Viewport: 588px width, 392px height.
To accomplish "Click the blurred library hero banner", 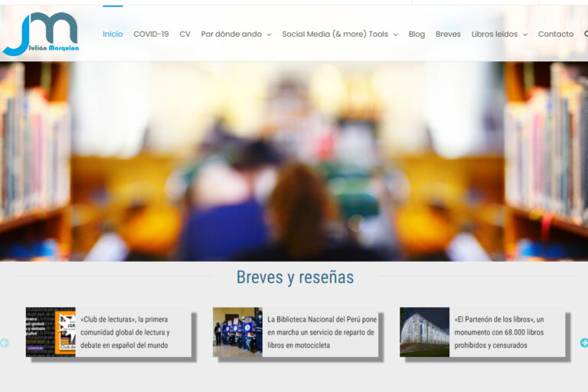I will (x=294, y=161).
